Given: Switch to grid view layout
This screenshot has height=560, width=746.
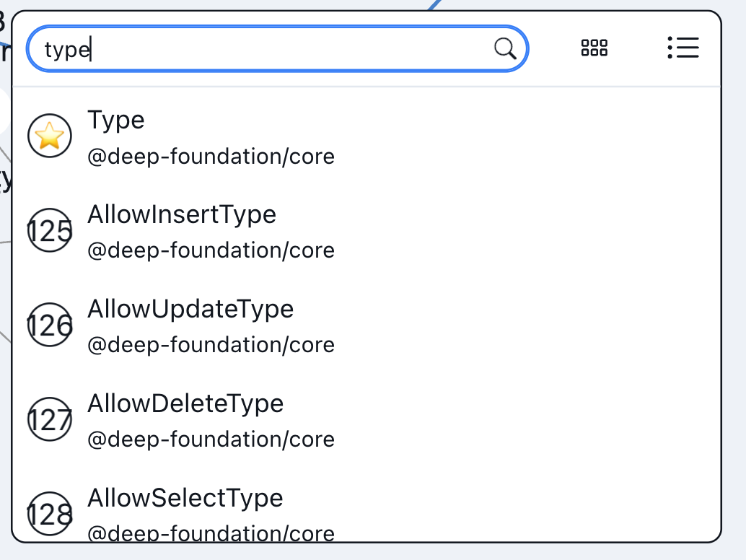Looking at the screenshot, I should point(594,48).
